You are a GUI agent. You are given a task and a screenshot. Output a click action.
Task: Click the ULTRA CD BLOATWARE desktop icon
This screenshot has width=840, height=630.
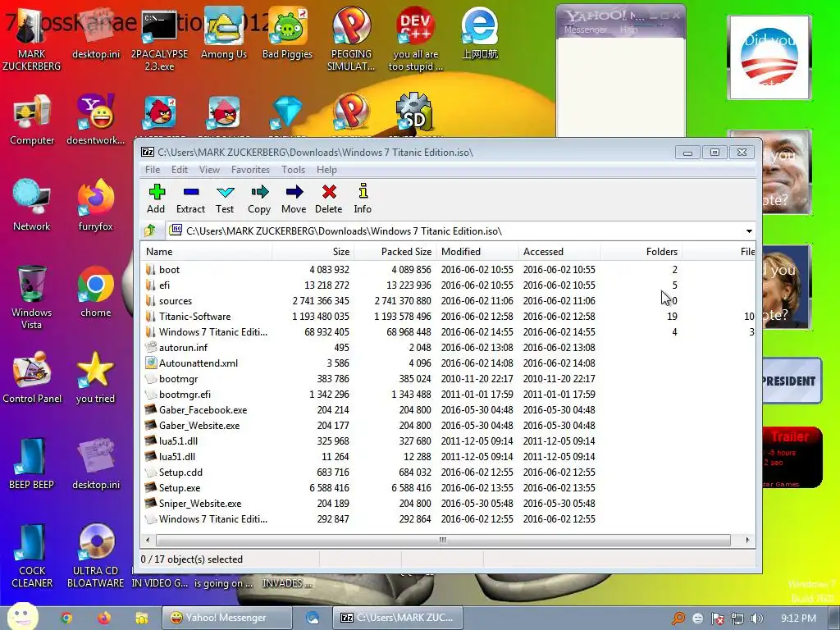click(95, 557)
